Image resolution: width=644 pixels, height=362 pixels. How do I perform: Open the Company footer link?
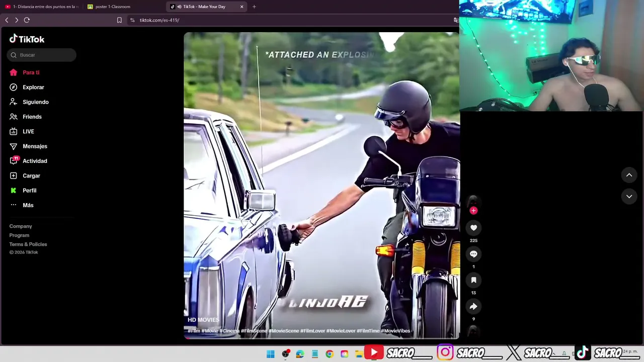click(x=21, y=226)
